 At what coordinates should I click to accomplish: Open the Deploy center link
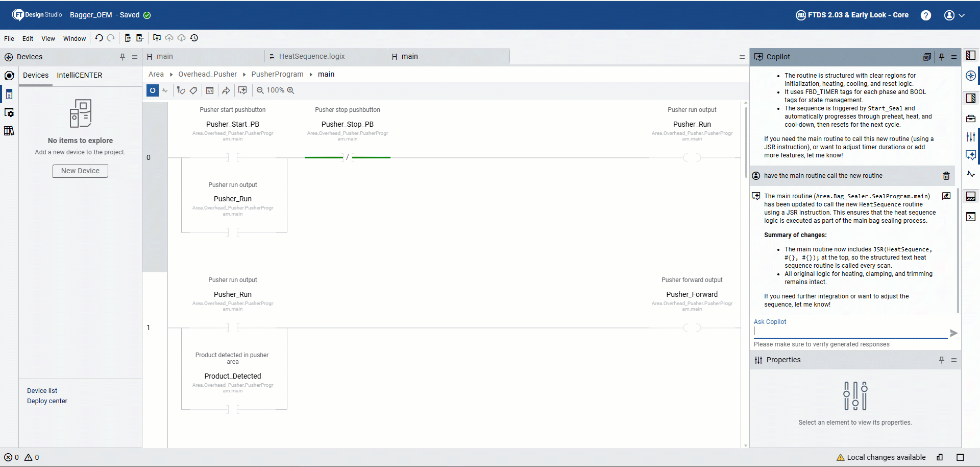(x=47, y=401)
